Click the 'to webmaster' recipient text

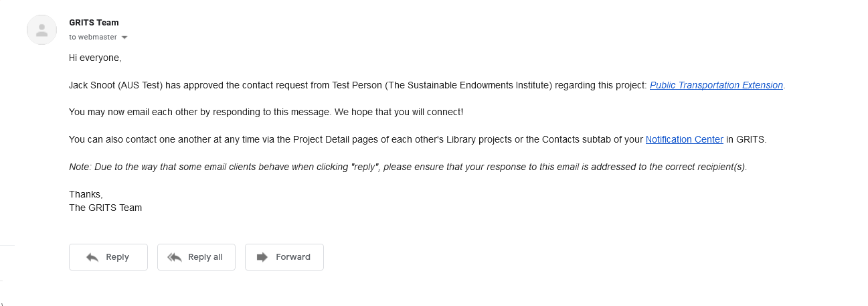click(x=93, y=37)
